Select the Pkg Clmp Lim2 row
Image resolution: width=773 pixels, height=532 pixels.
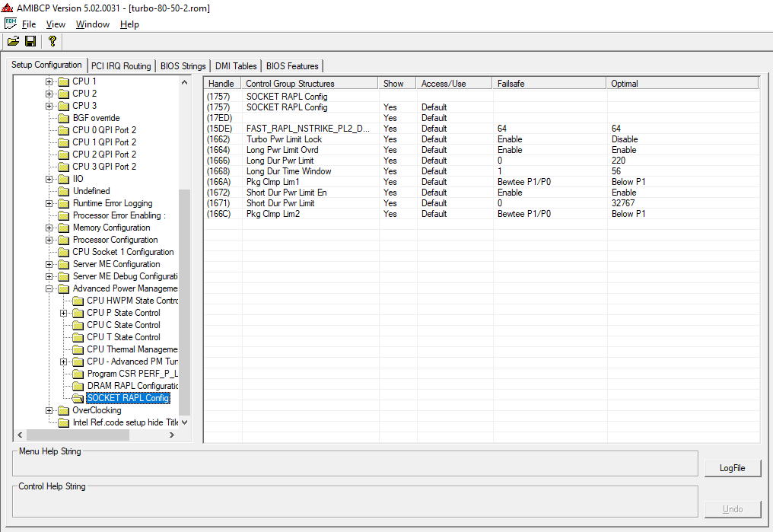[482, 214]
